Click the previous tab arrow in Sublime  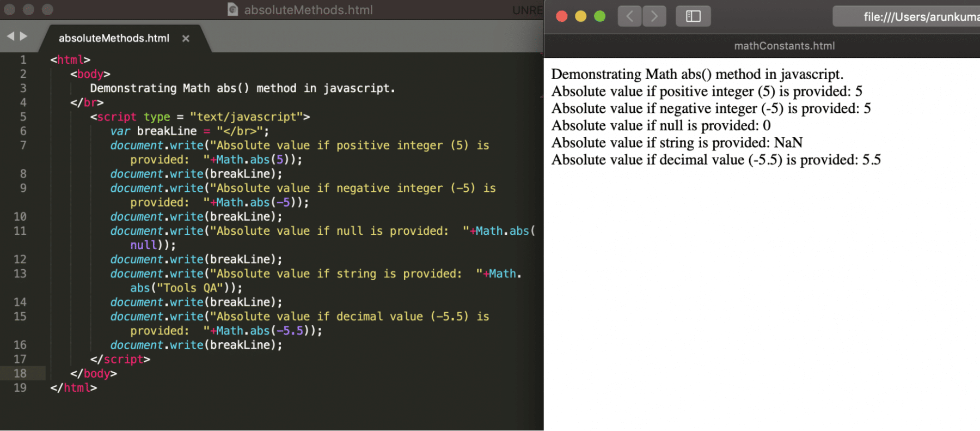(10, 36)
